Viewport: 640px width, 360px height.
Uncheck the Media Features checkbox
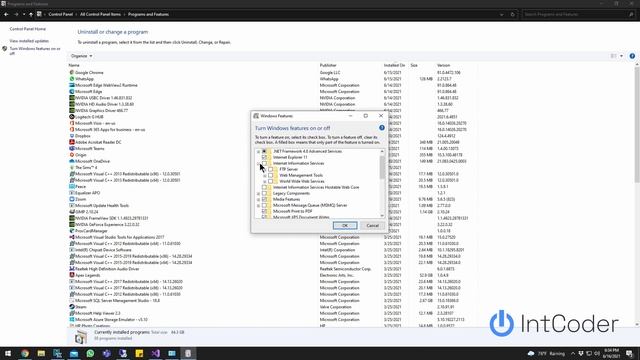coord(264,199)
